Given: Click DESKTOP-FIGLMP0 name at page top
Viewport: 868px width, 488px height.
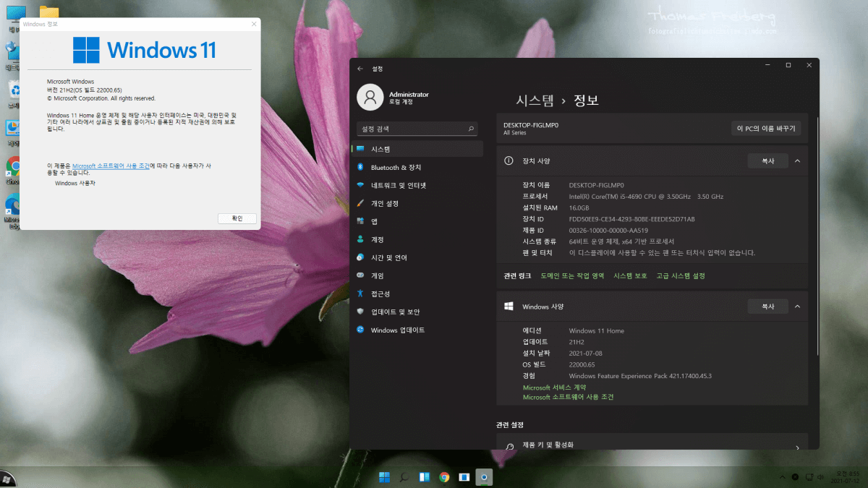Looking at the screenshot, I should 531,125.
